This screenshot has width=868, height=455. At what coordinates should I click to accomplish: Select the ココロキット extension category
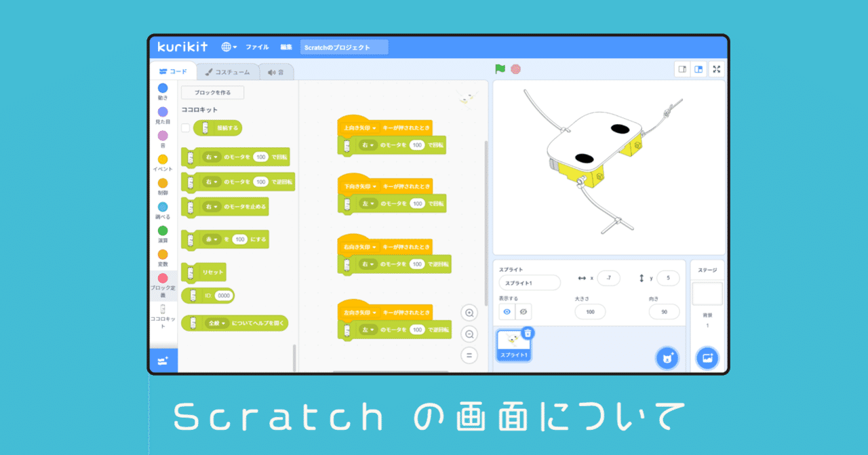pyautogui.click(x=163, y=317)
